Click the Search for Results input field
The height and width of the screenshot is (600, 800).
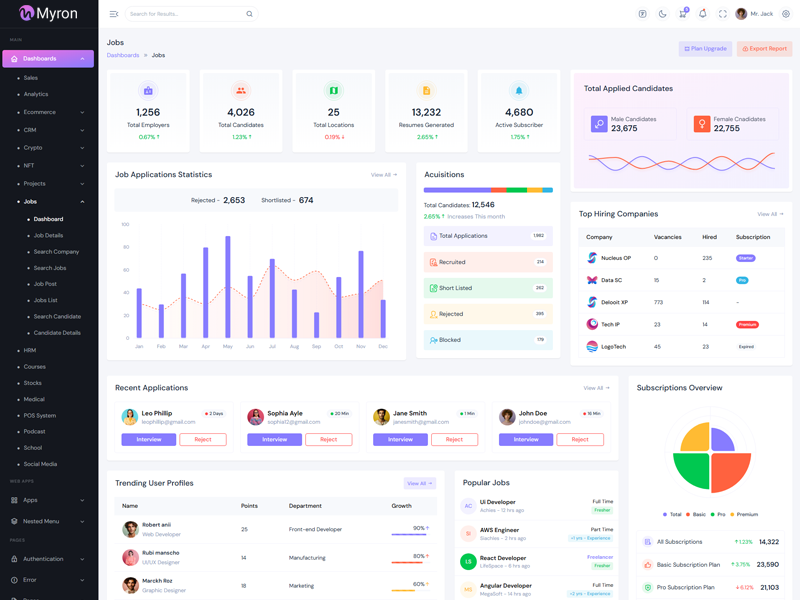(x=185, y=14)
